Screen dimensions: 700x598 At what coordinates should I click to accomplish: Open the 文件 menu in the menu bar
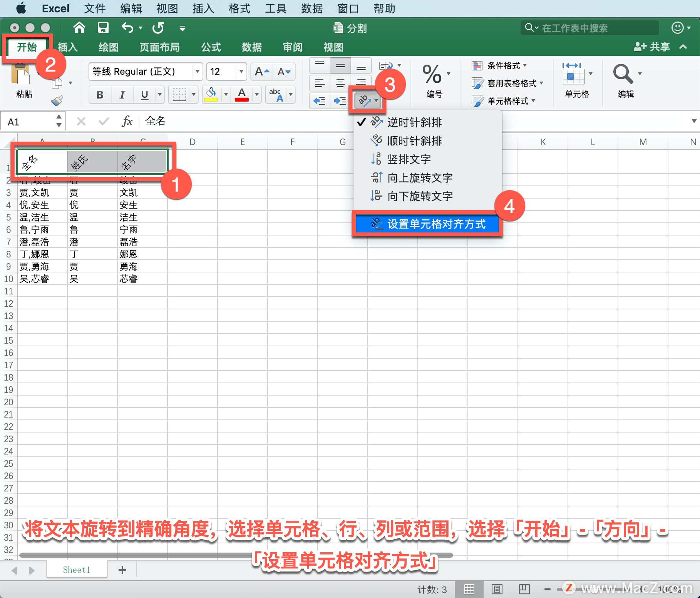95,8
